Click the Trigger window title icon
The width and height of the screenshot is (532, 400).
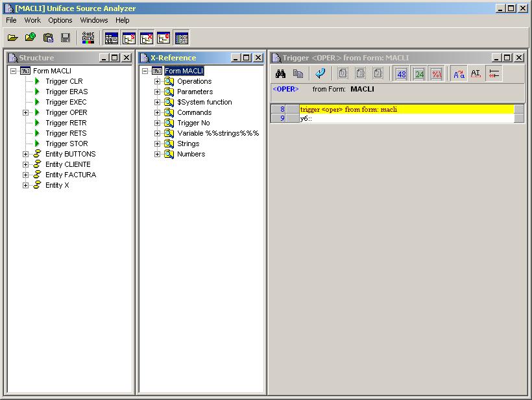276,58
